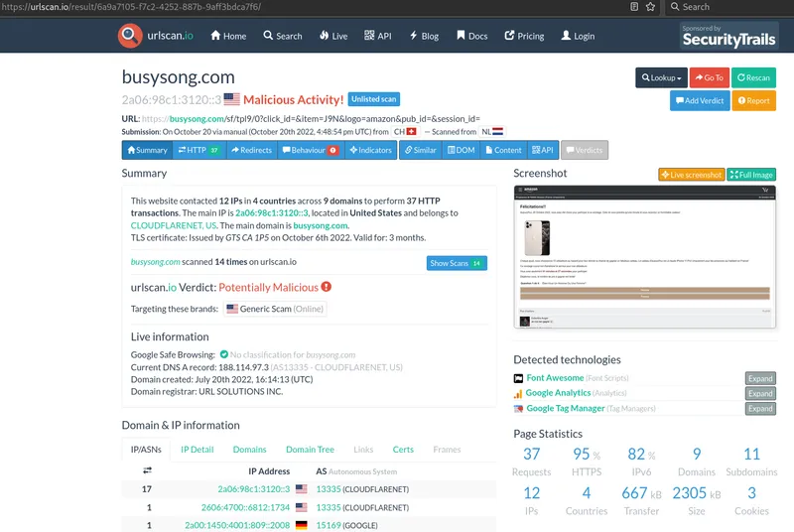Click the greyed Verdicts tab
This screenshot has width=794, height=532.
tap(585, 150)
